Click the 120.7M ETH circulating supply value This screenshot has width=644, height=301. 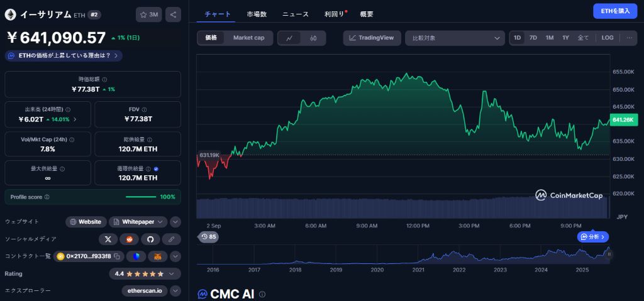click(138, 178)
